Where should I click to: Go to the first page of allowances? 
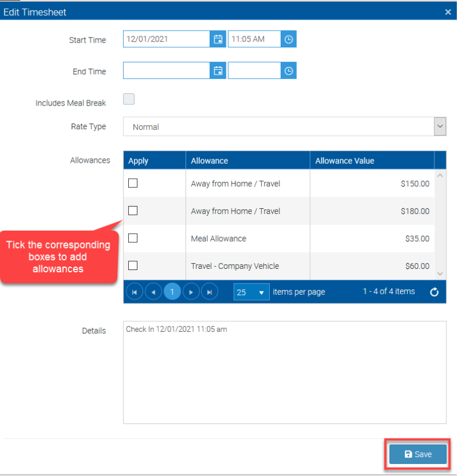(x=135, y=292)
